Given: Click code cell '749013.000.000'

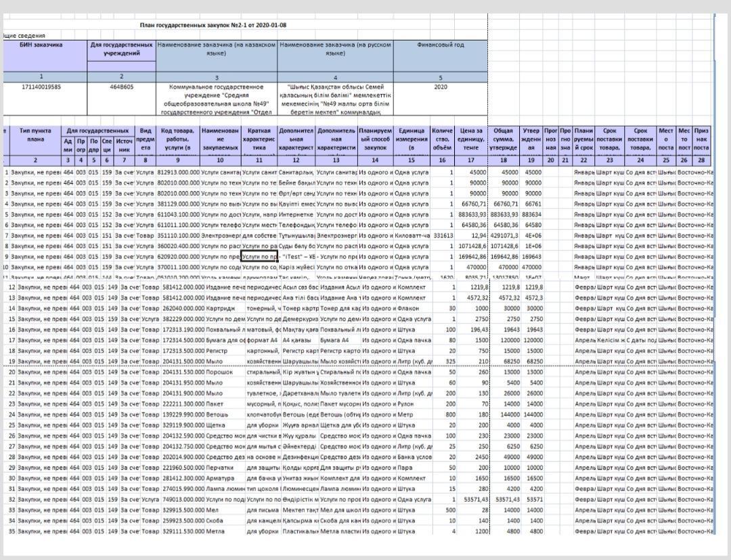Looking at the screenshot, I should click(x=183, y=499).
